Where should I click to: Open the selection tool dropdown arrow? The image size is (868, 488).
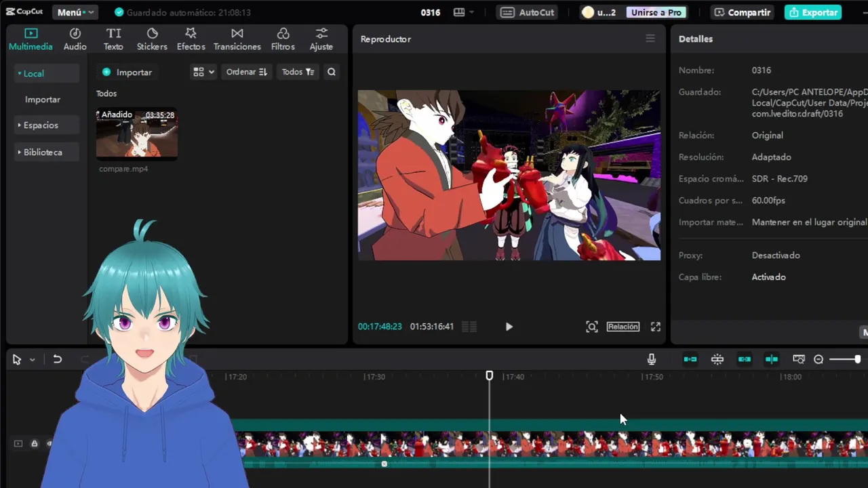(x=32, y=360)
